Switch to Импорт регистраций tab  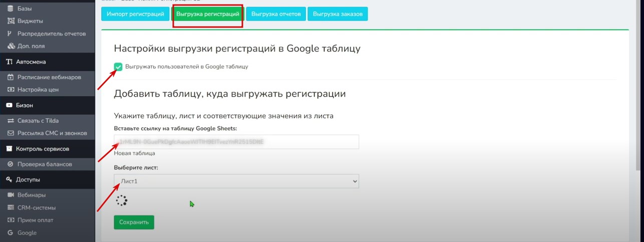tap(135, 14)
